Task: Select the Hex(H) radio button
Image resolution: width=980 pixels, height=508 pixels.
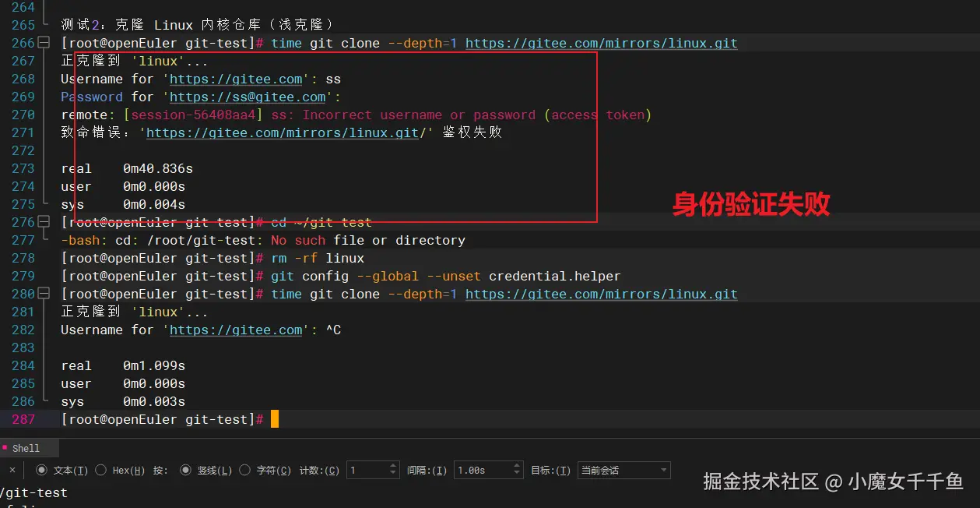Action: (x=101, y=471)
